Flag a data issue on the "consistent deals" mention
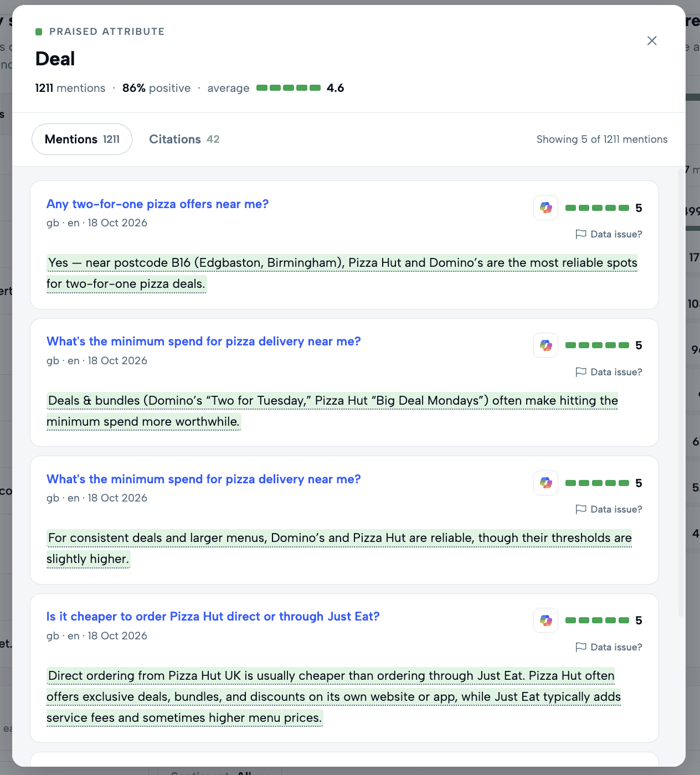The height and width of the screenshot is (775, 700). coord(609,509)
